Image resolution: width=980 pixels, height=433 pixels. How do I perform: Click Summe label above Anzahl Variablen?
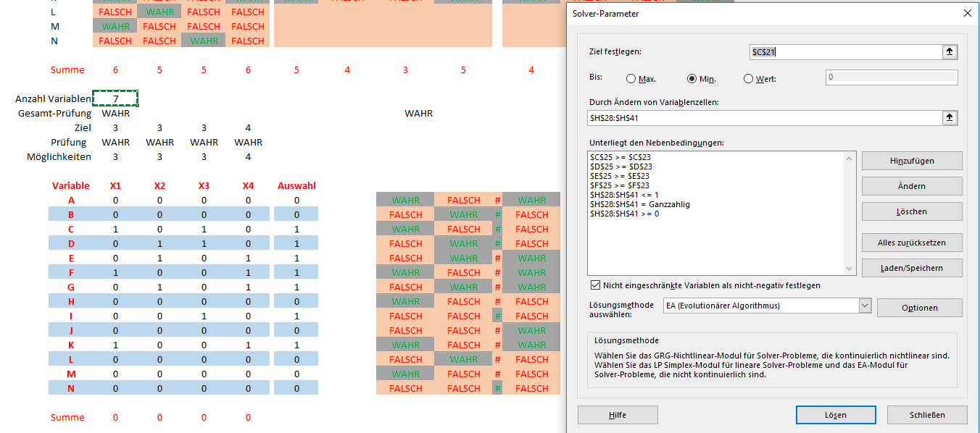pos(67,70)
